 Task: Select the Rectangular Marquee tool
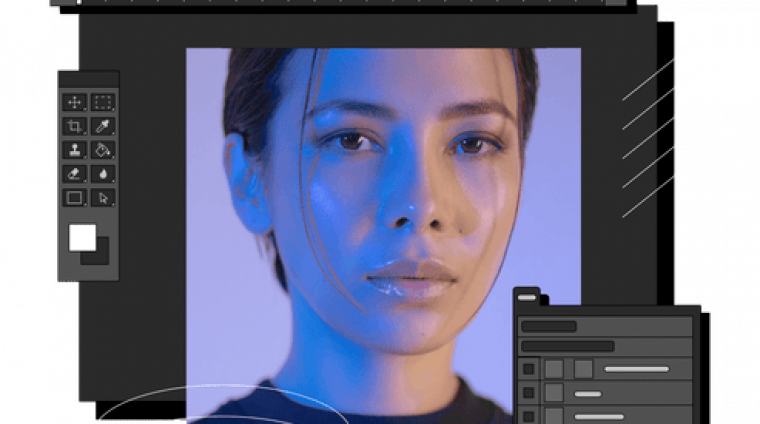tap(103, 102)
